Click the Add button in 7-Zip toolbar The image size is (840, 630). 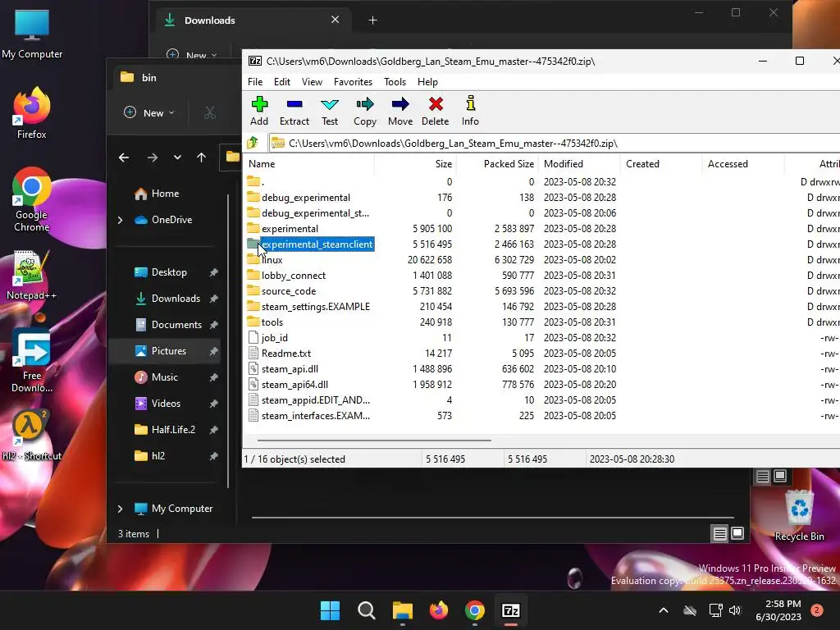[x=259, y=111]
